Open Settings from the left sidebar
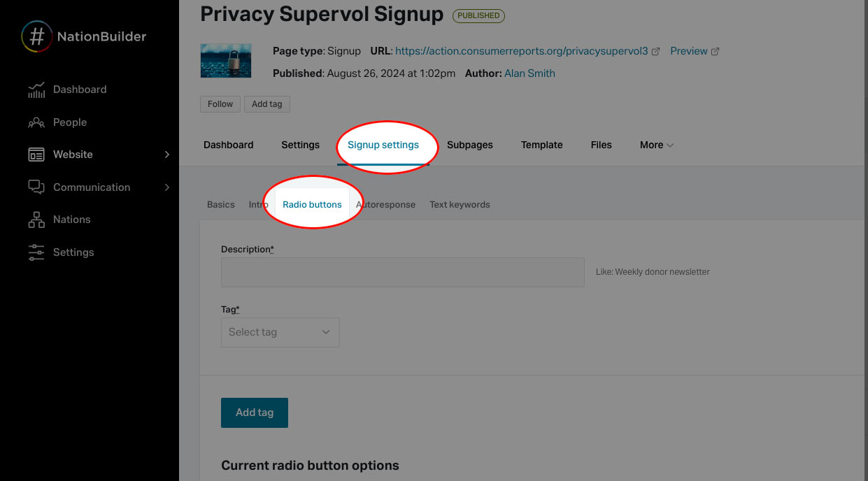868x481 pixels. (73, 252)
